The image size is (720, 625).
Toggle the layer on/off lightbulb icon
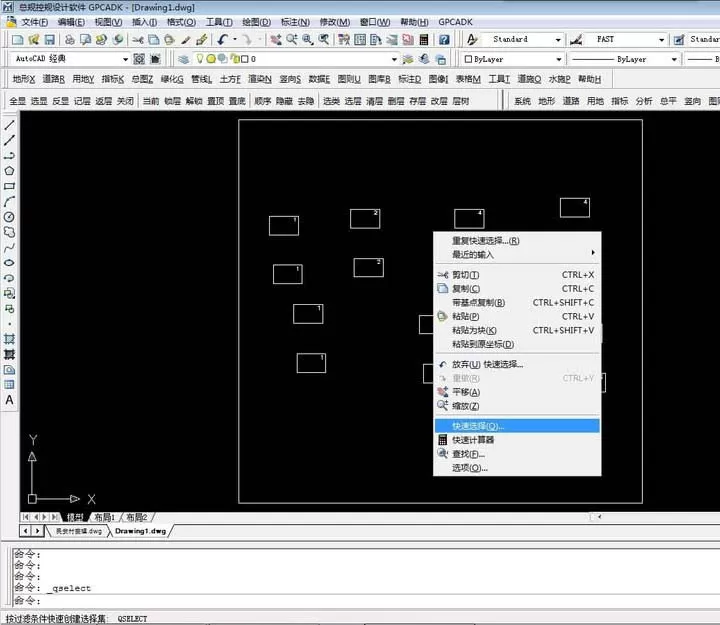pos(199,59)
